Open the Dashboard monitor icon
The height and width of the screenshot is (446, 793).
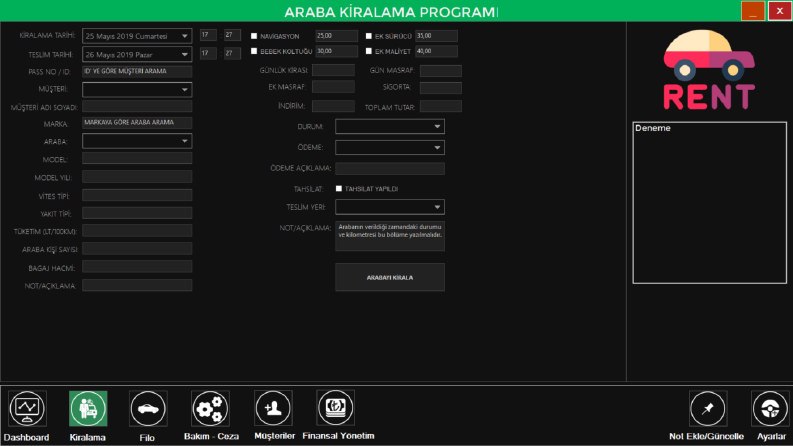(x=27, y=409)
